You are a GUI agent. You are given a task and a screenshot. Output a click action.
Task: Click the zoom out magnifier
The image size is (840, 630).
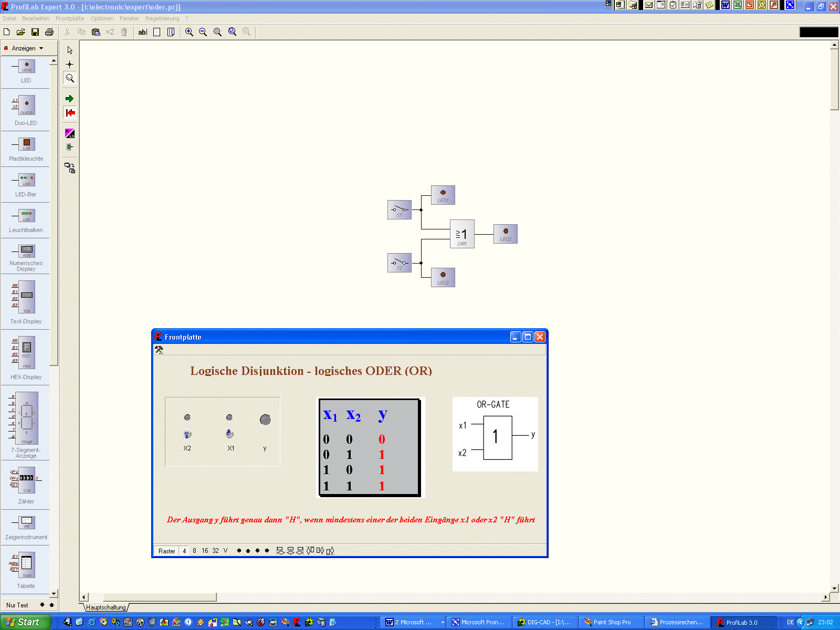(x=203, y=32)
